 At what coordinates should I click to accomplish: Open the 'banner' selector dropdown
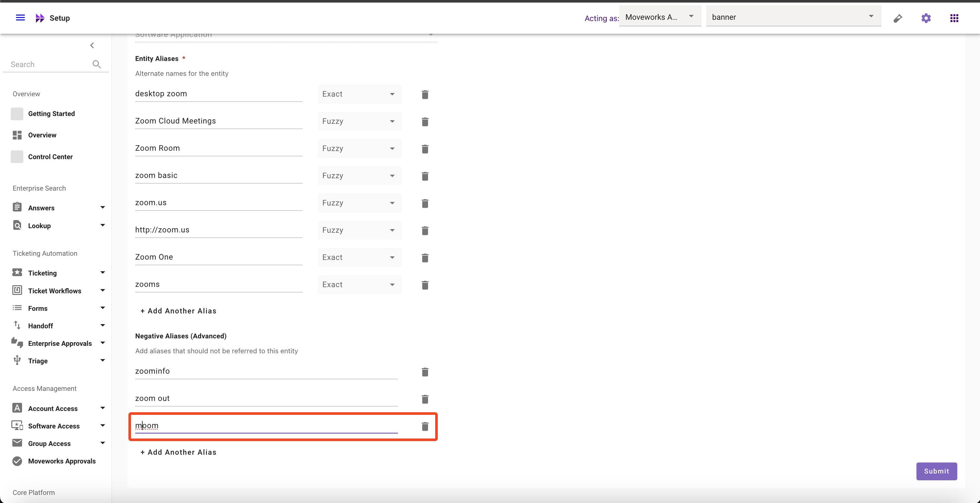tap(793, 17)
